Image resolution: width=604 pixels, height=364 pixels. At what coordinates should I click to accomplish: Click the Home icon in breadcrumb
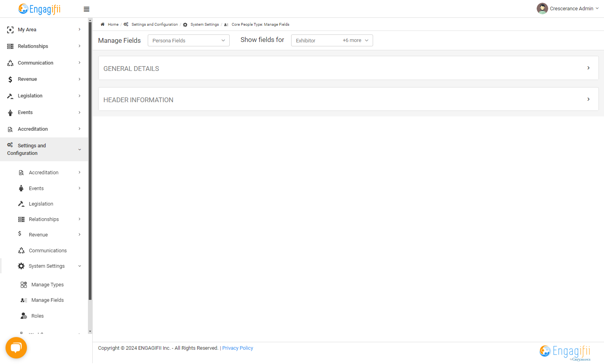click(103, 24)
